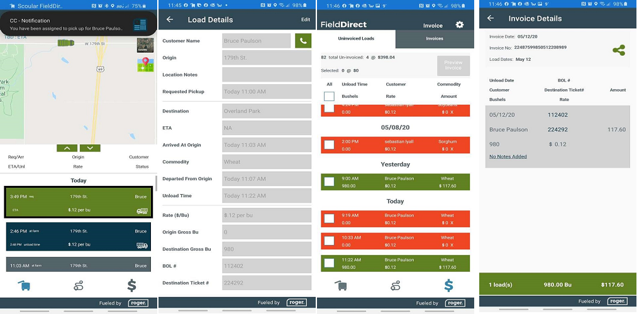The image size is (644, 314).
Task: Select the 10:33 AM Bruce Paulson load checkbox
Action: point(329,241)
